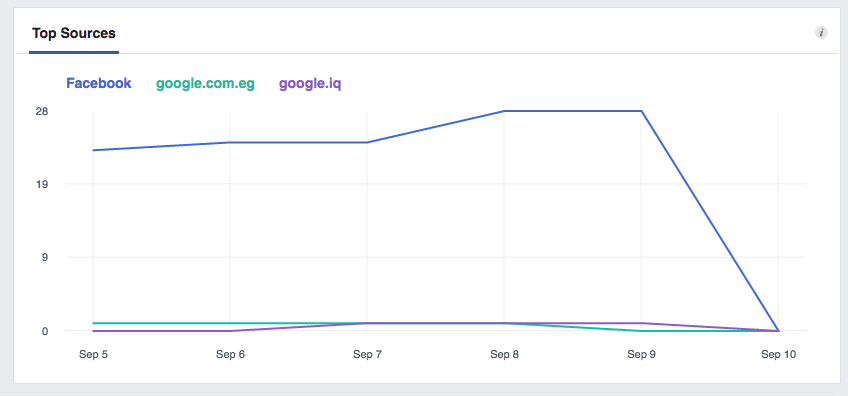Open the info icon beside Top Sources
This screenshot has width=848, height=396.
coord(821,32)
